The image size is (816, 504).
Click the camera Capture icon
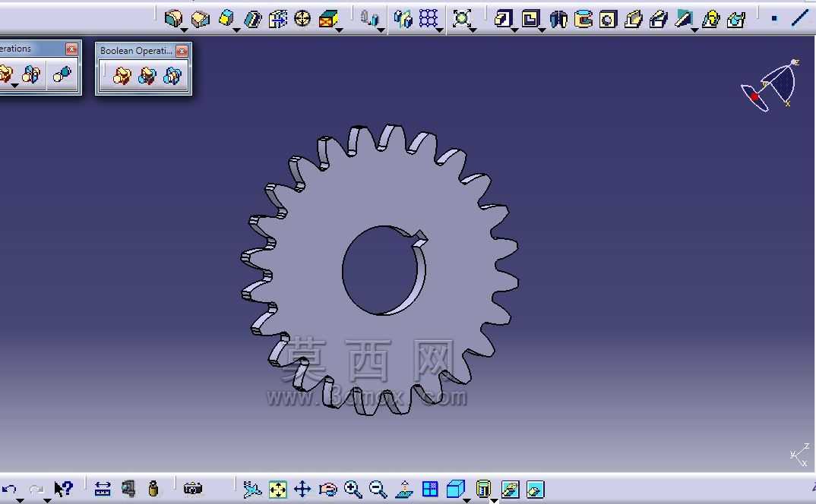(192, 489)
